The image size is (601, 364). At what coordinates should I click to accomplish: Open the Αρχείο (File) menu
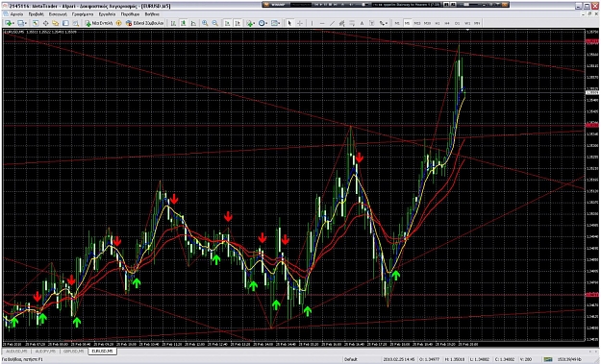pyautogui.click(x=16, y=14)
